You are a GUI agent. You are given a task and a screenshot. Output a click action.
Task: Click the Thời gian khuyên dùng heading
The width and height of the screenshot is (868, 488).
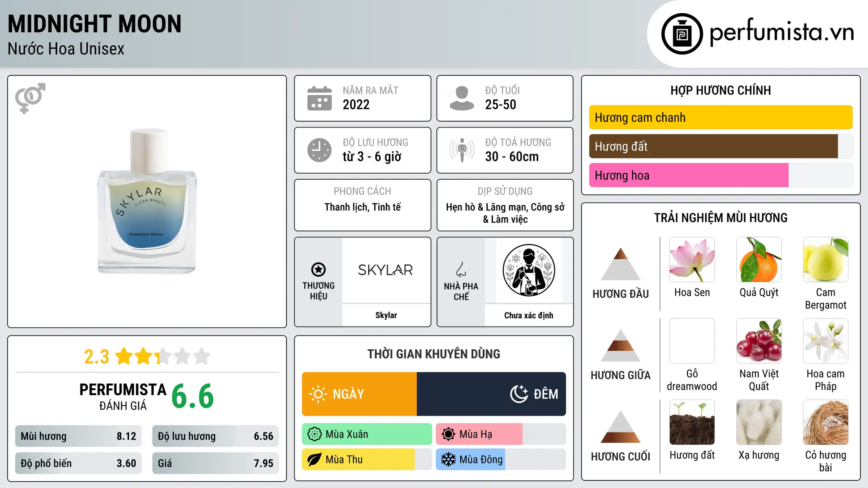pos(434,354)
